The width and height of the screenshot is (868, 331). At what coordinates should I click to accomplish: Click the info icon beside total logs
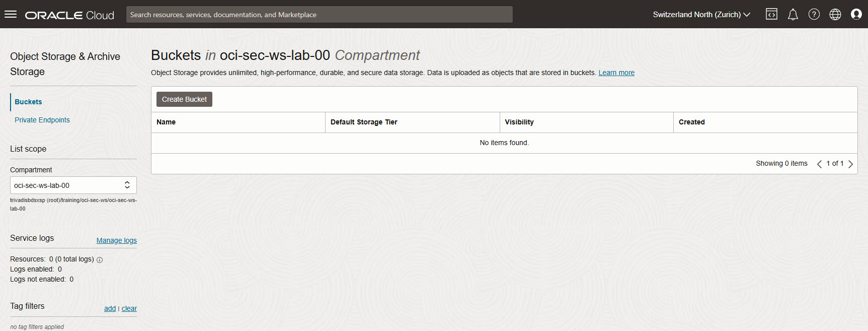click(100, 260)
